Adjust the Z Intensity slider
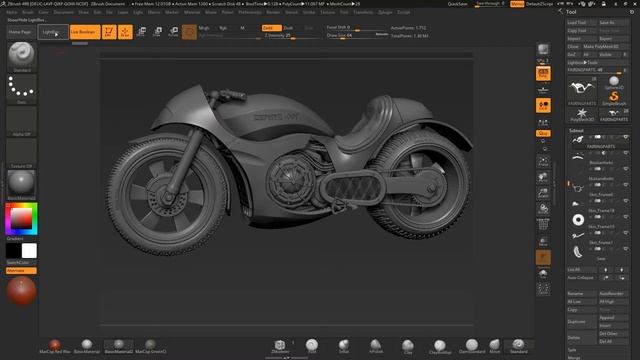The image size is (640, 360). pyautogui.click(x=291, y=36)
